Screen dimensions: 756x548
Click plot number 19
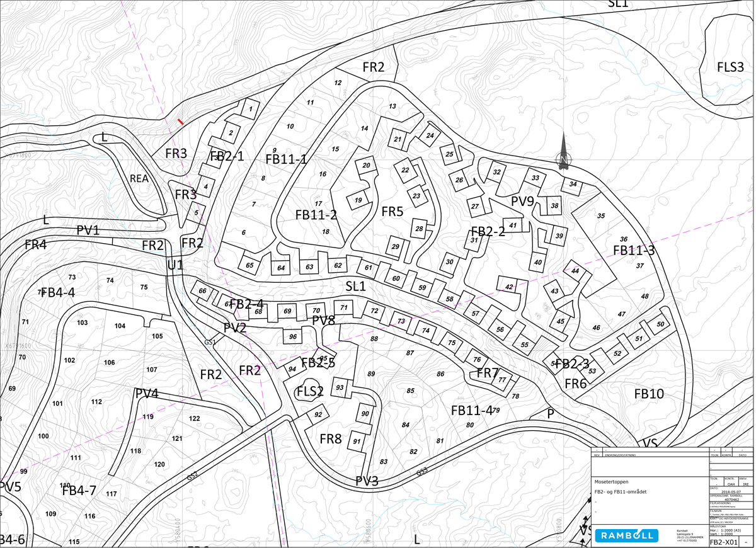click(x=358, y=200)
